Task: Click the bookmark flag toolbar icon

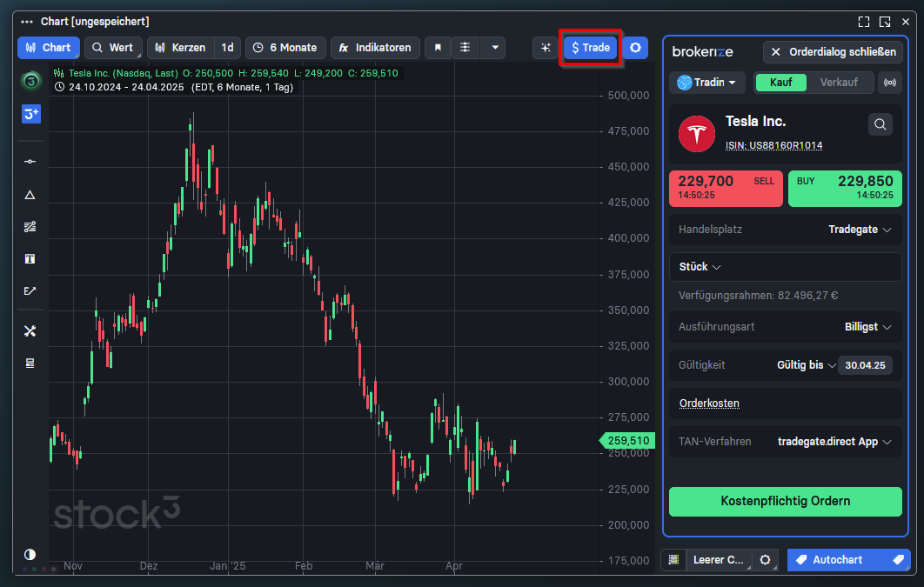Action: [438, 48]
